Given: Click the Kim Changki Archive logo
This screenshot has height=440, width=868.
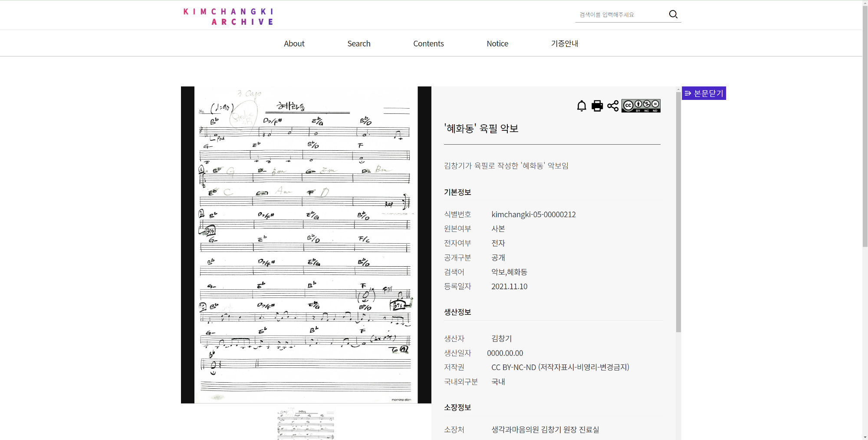Looking at the screenshot, I should pyautogui.click(x=228, y=17).
